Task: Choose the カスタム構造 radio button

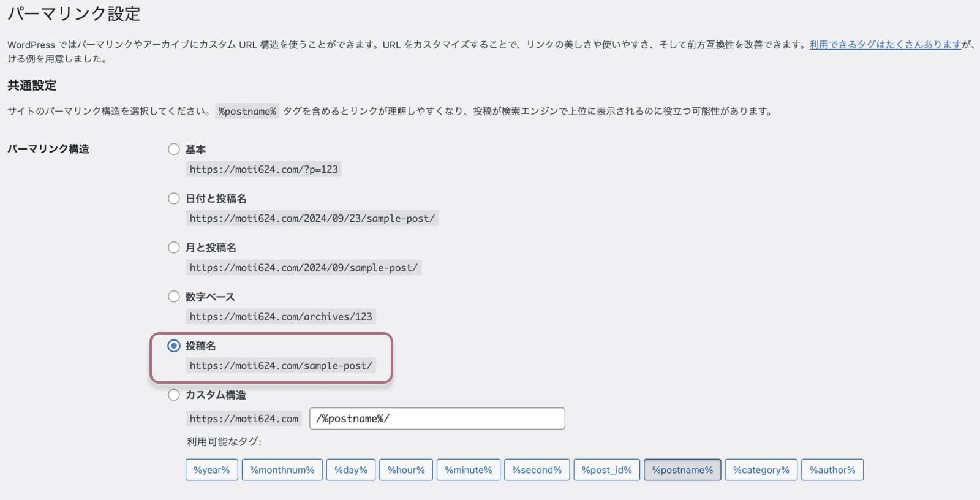Action: pyautogui.click(x=174, y=395)
